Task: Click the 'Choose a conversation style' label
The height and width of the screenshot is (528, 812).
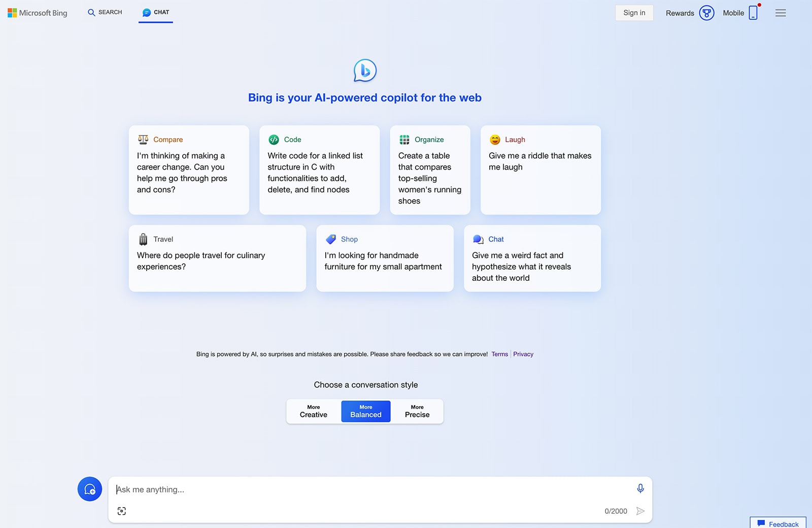Action: coord(366,385)
